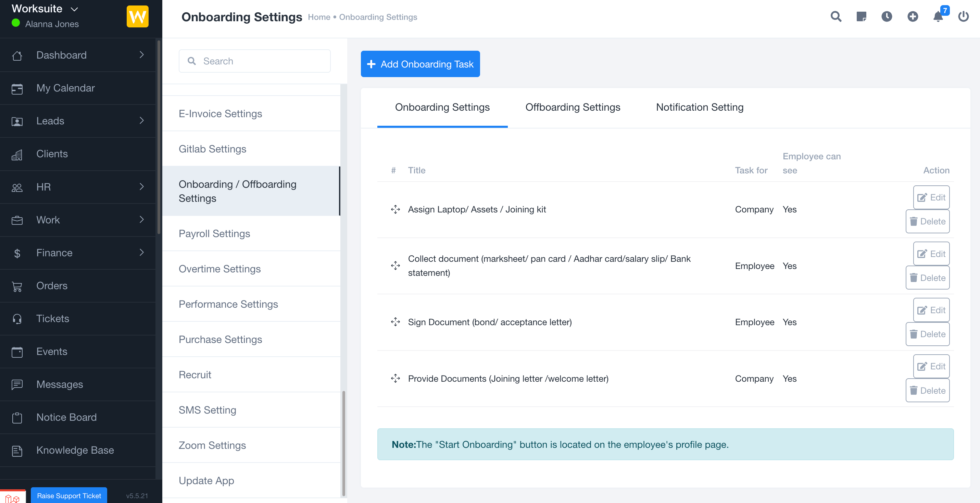Click drag handle for Assign Laptop task

395,209
